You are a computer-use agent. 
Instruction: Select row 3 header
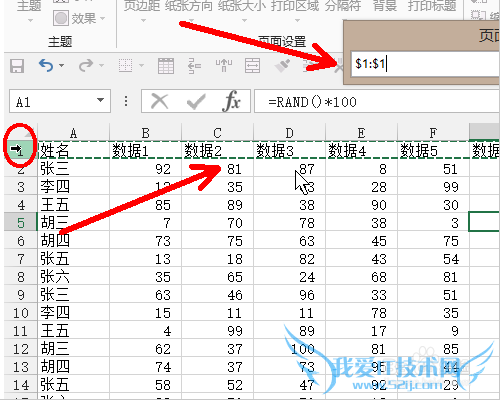click(21, 186)
